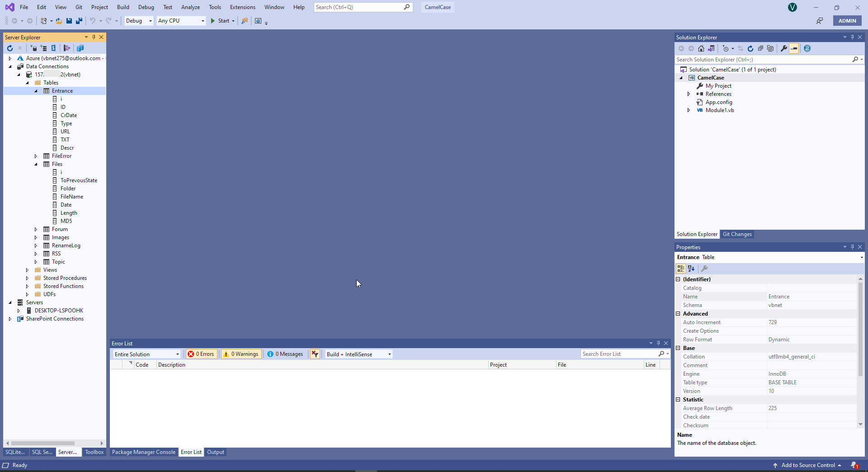Screen dimensions: 868x472
Task: Expand the Module1.vb node
Action: click(689, 110)
